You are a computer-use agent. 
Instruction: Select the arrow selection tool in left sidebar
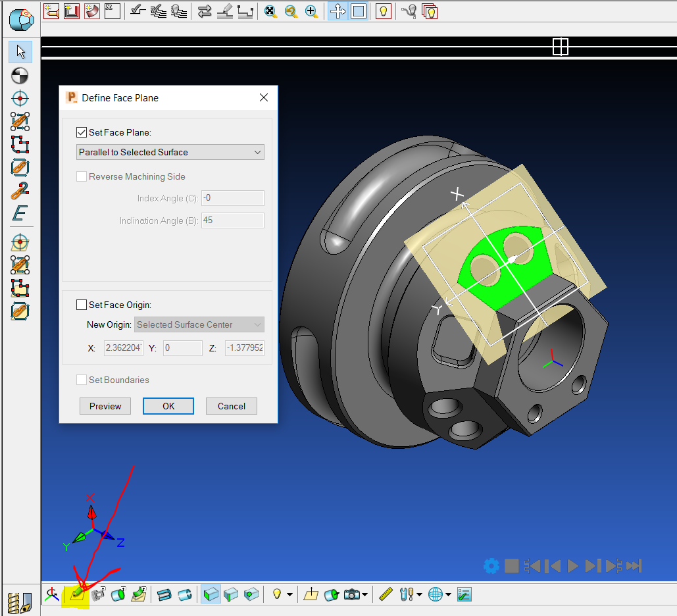pyautogui.click(x=20, y=51)
